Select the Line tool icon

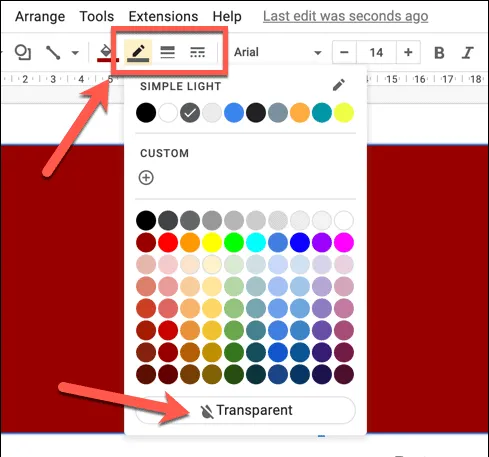pos(53,52)
